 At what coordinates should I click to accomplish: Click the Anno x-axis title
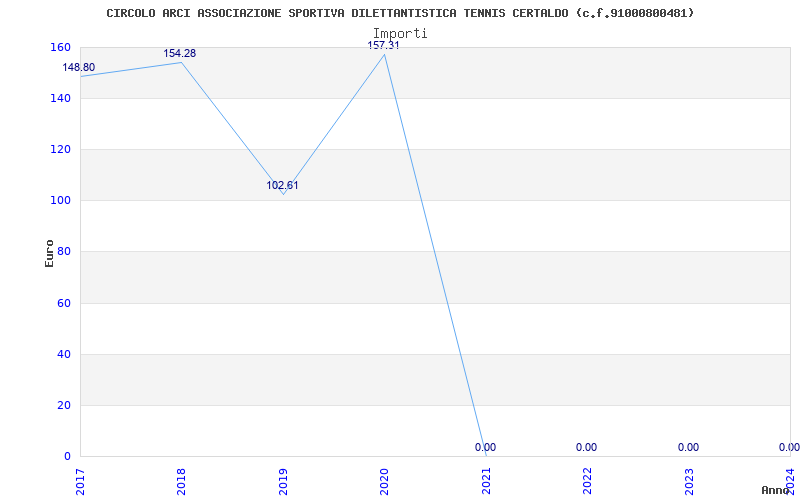click(776, 490)
